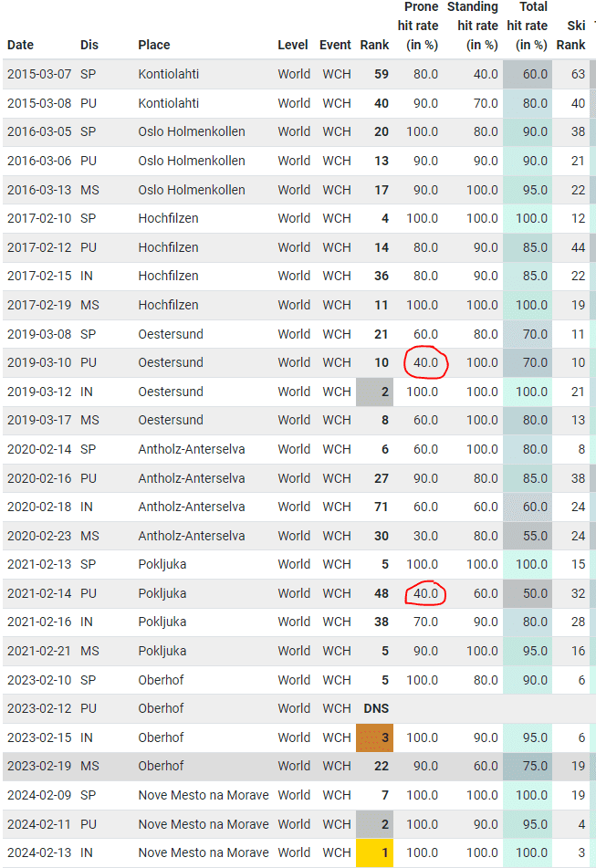Sort by Event column header

[x=335, y=45]
